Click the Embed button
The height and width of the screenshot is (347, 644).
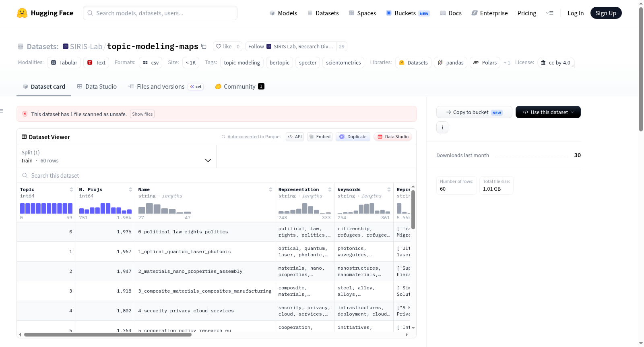[320, 137]
